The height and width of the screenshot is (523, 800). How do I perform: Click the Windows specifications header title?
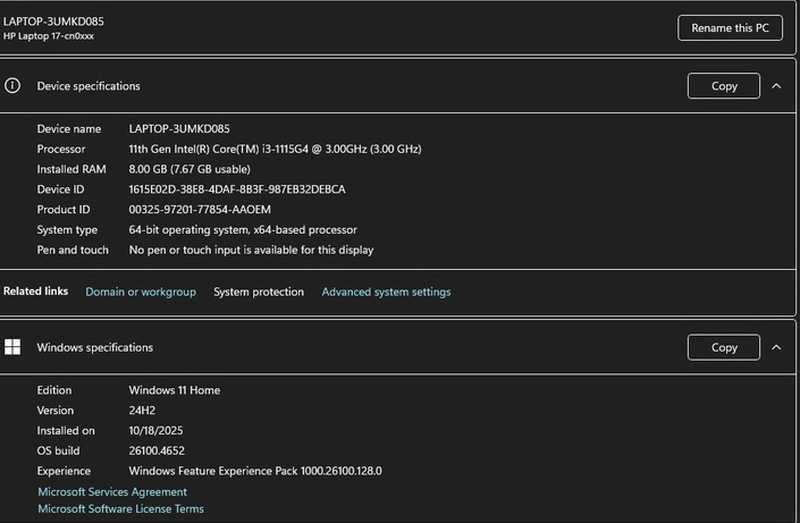pyautogui.click(x=95, y=347)
